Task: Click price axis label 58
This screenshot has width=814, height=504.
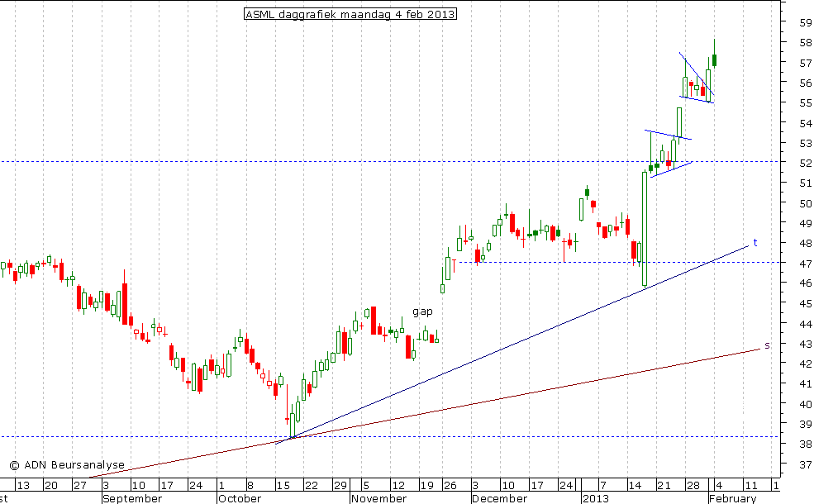Action: (x=806, y=43)
